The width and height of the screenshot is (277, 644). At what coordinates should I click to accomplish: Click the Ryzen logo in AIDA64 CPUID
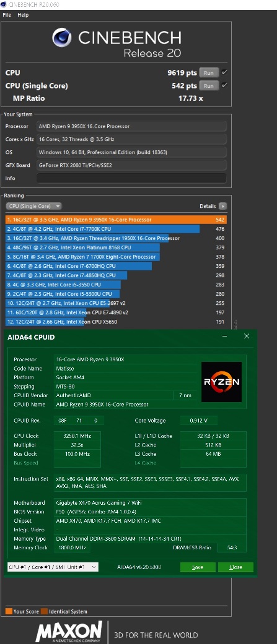pos(221,382)
